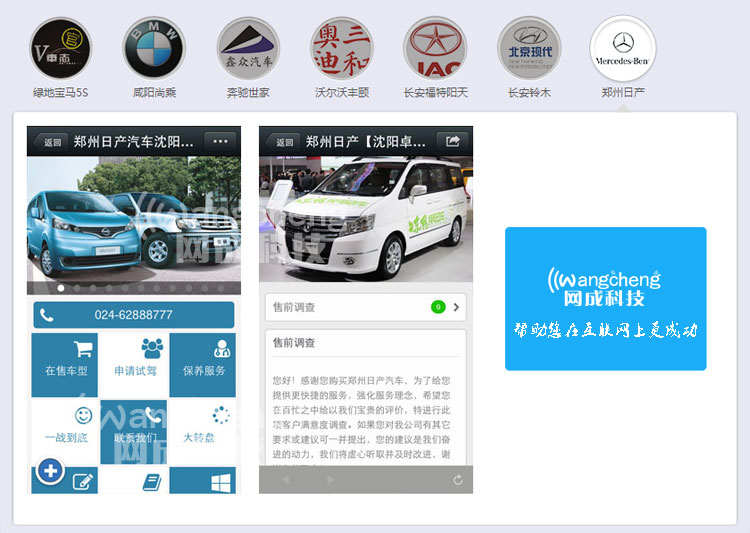Open the three-dot more menu

click(x=220, y=142)
